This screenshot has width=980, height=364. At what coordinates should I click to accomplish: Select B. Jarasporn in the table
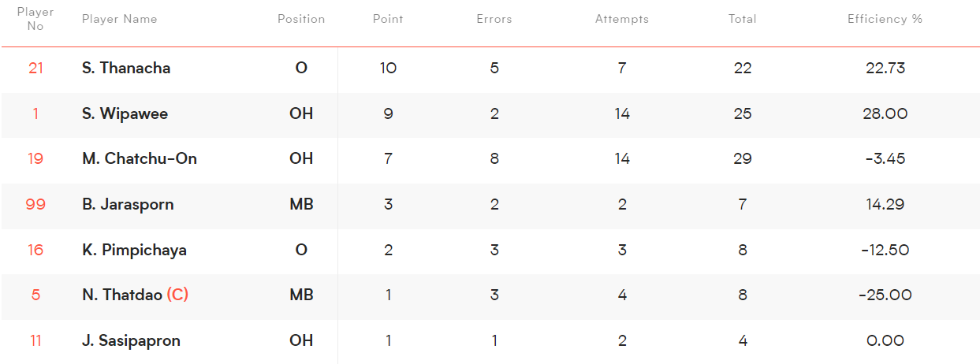click(x=128, y=204)
